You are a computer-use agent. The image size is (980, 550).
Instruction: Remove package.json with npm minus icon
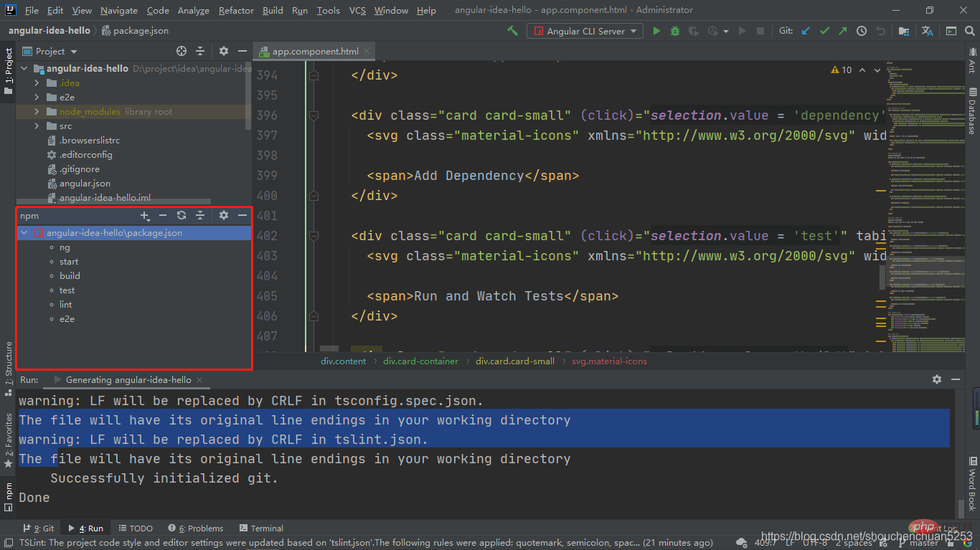point(163,215)
